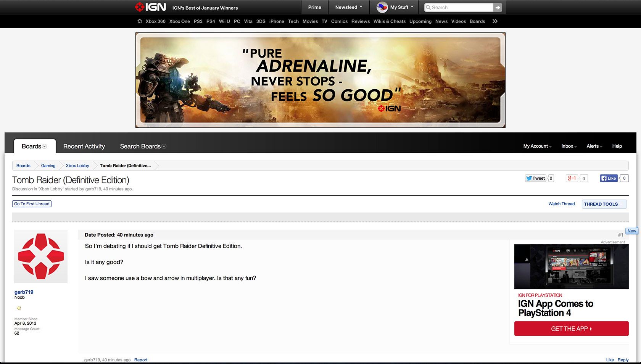
Task: Click Gaming in the breadcrumb
Action: (x=48, y=166)
